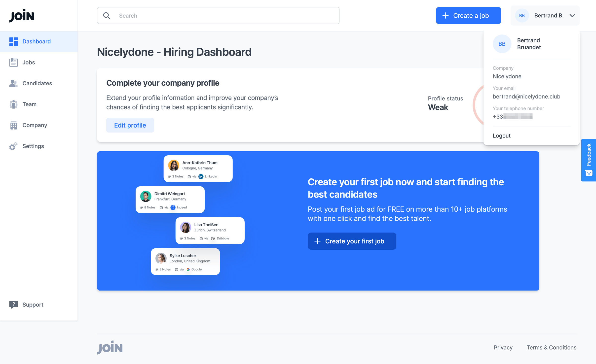Click the LinkedIn icon on Ann-Kathrin's card
Screen dimensions: 596x364
point(201,176)
